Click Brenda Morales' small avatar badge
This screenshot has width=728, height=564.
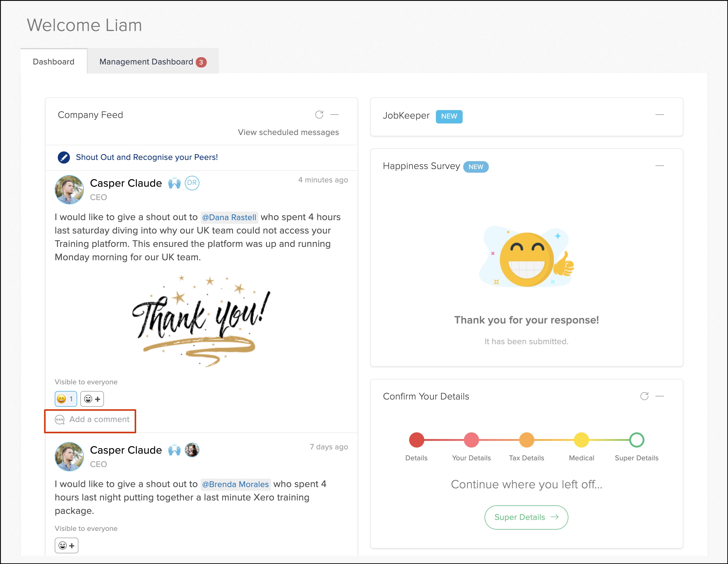(192, 450)
